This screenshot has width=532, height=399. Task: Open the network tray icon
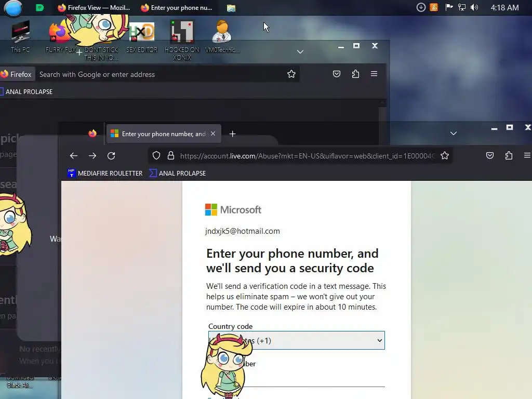click(461, 7)
